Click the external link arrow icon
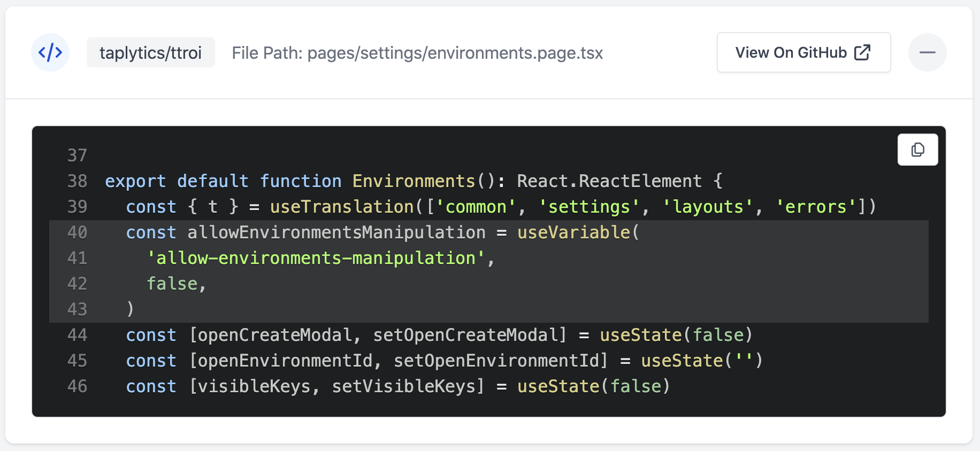Viewport: 980px width, 451px height. pos(862,52)
